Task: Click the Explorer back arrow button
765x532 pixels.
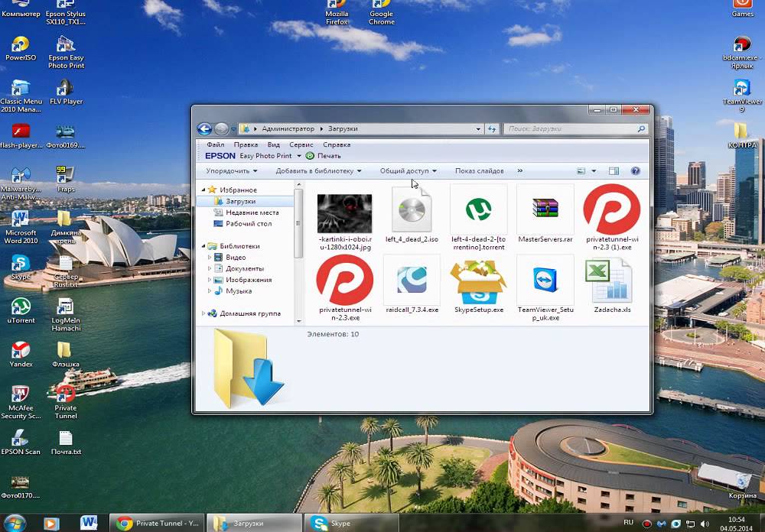Action: click(x=204, y=128)
